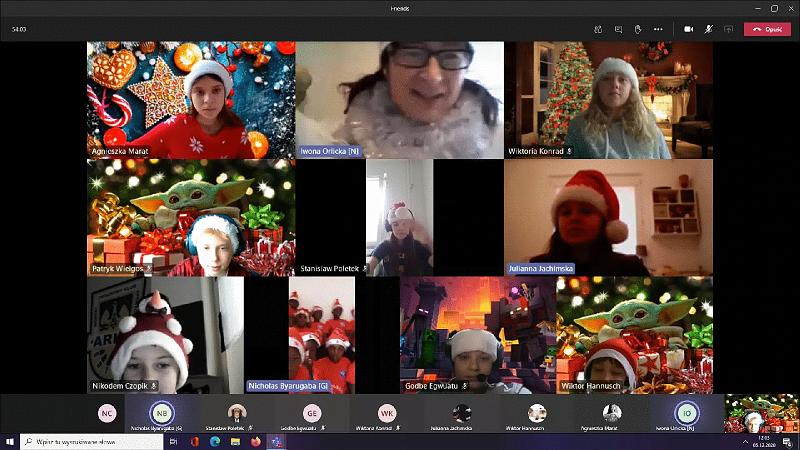The height and width of the screenshot is (450, 800).
Task: Turn the camera off
Action: click(x=688, y=29)
